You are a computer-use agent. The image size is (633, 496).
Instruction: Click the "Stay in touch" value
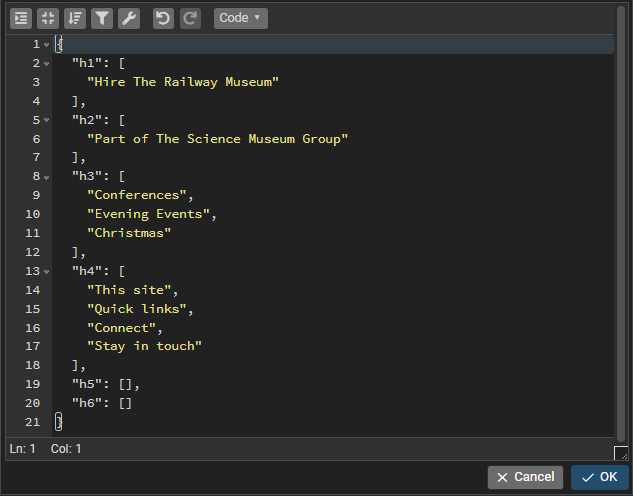(x=145, y=346)
